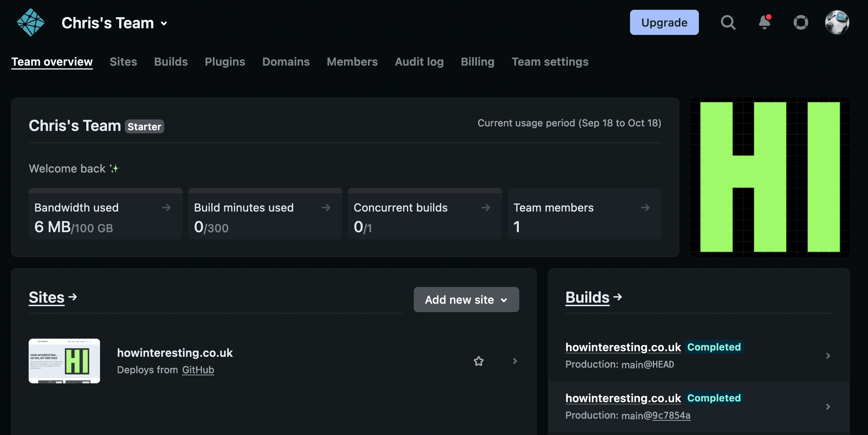Click the Build minutes used arrow
The height and width of the screenshot is (435, 868).
pyautogui.click(x=326, y=208)
